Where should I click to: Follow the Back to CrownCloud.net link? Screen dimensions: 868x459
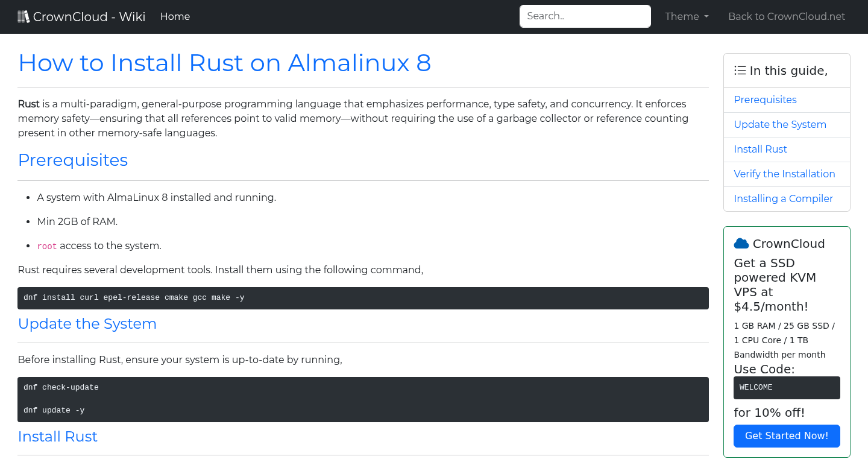(787, 16)
